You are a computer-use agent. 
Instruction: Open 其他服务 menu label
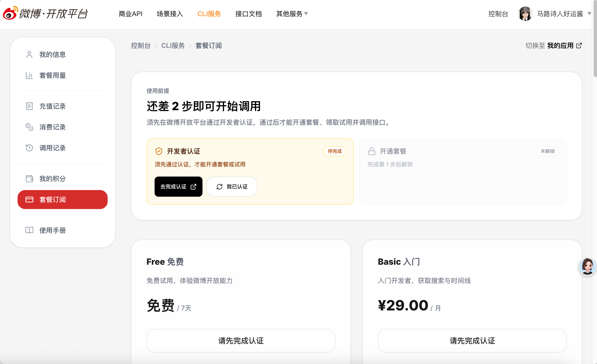tap(289, 14)
